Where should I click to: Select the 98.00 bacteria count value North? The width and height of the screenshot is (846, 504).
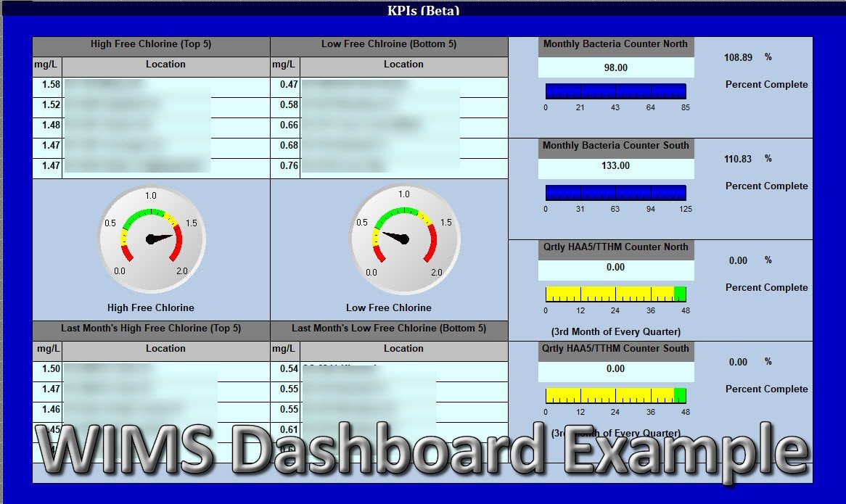(615, 66)
